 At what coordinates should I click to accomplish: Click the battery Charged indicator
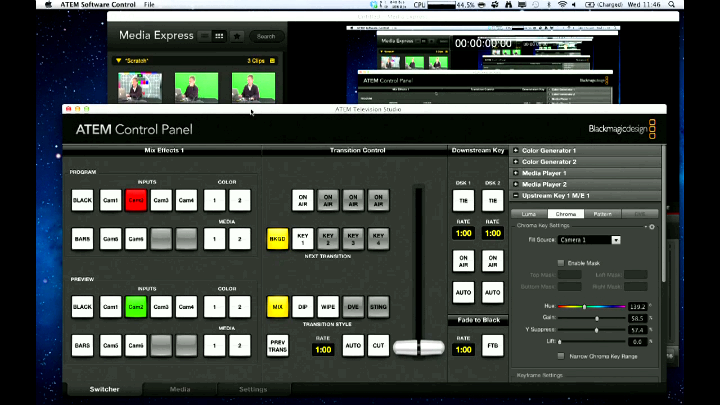[604, 5]
